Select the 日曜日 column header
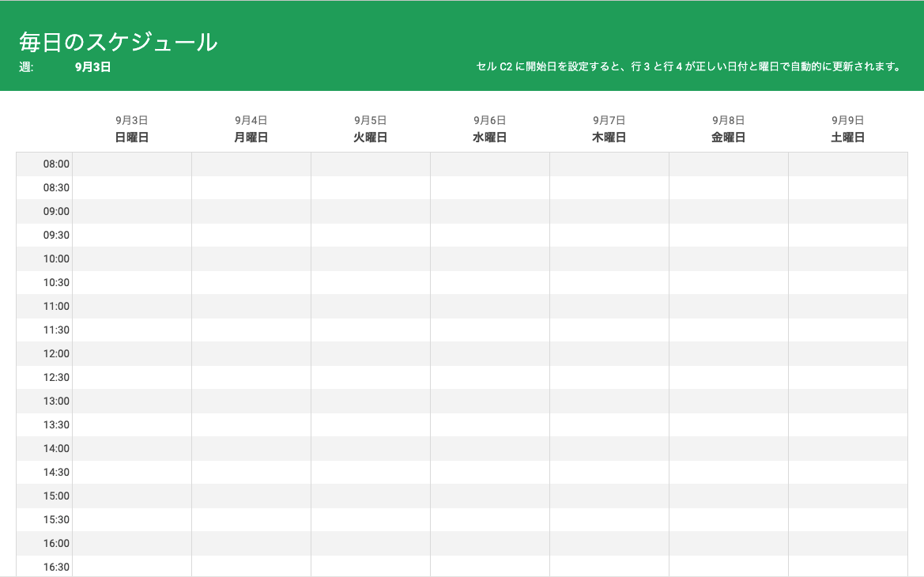The height and width of the screenshot is (577, 924). pyautogui.click(x=132, y=138)
